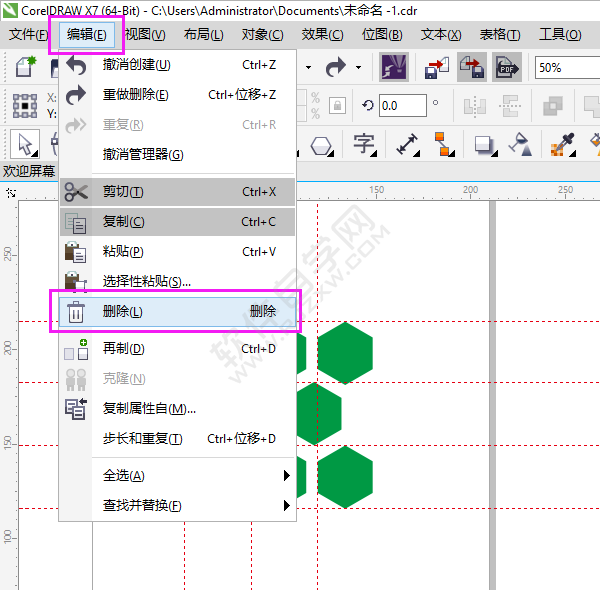Open the 表格(T) menu
600x590 pixels.
(x=500, y=35)
